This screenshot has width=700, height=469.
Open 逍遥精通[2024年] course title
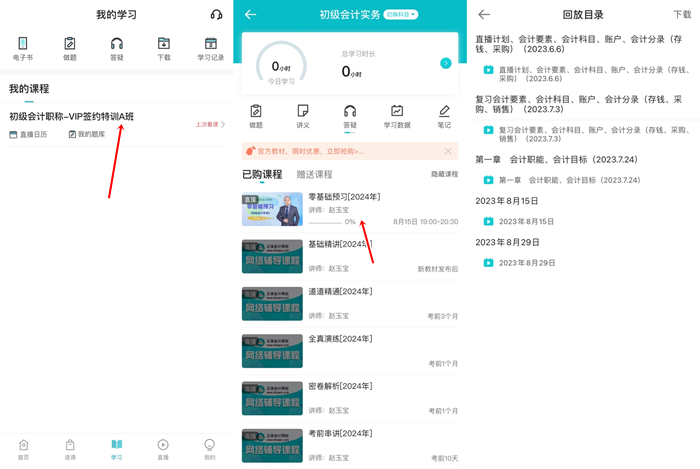click(x=340, y=291)
